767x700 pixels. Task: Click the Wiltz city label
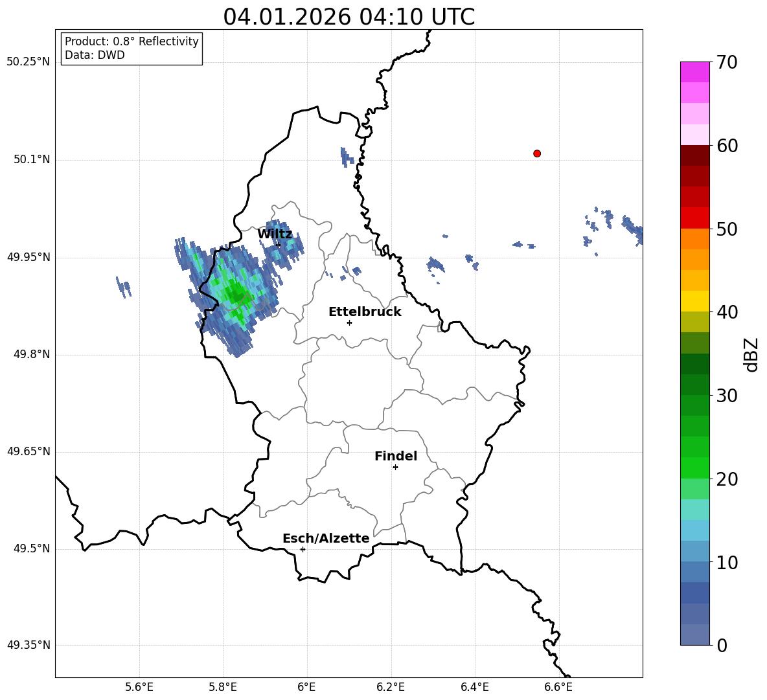(x=275, y=234)
